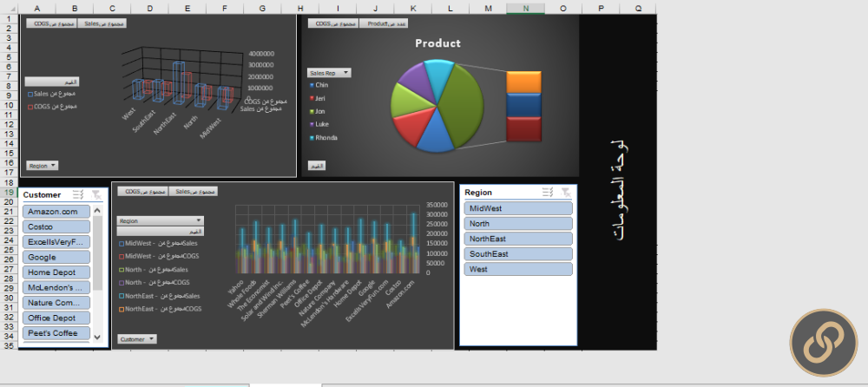Viewport: 868px width, 387px height.
Task: Open Sales Rep dropdown on pie chart
Action: click(329, 73)
